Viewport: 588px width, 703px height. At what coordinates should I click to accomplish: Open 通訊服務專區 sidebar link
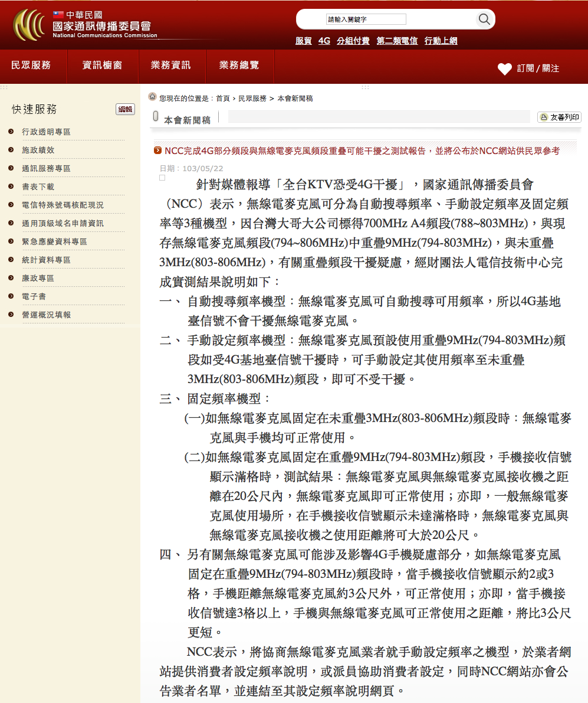click(x=46, y=169)
